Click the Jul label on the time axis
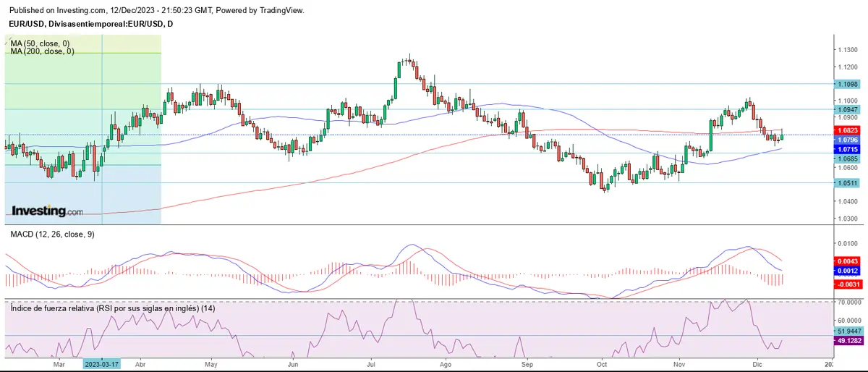 pyautogui.click(x=371, y=365)
